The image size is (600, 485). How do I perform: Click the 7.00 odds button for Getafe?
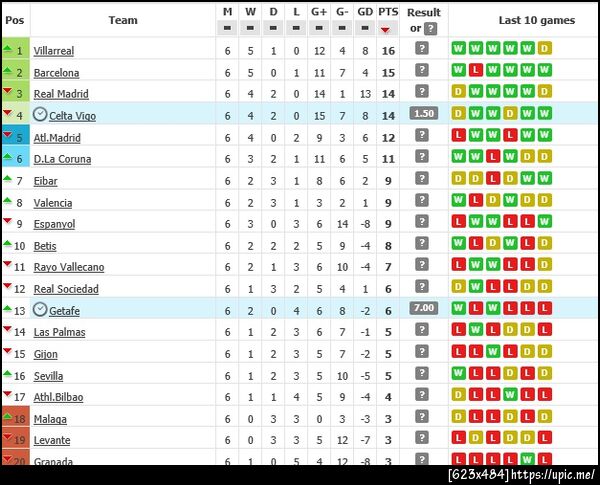click(423, 309)
